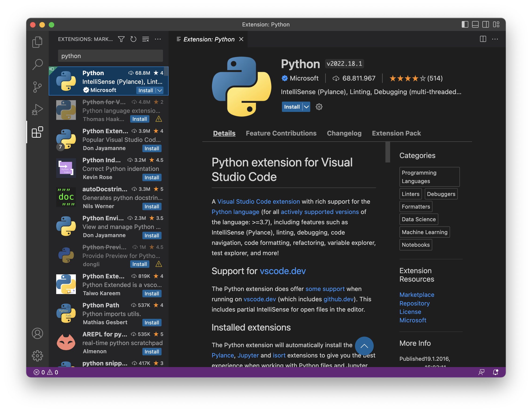
Task: Open the More Actions menu in Extensions panel
Action: pos(158,39)
